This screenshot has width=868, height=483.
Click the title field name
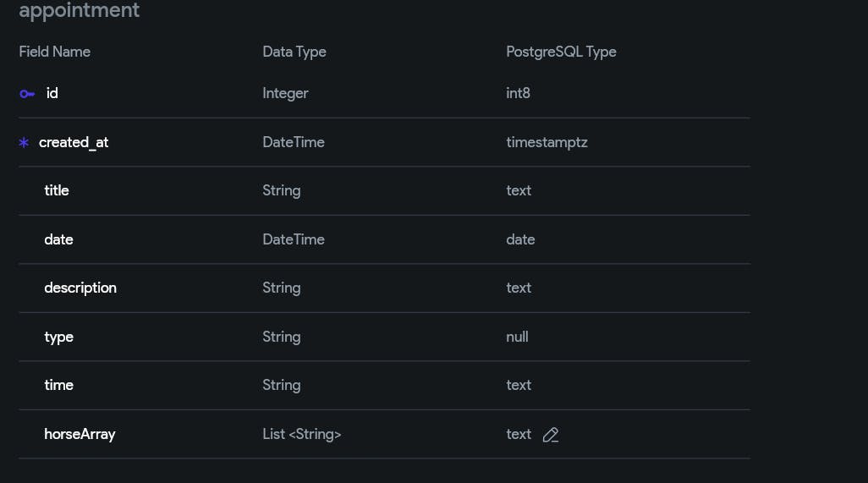tap(57, 190)
